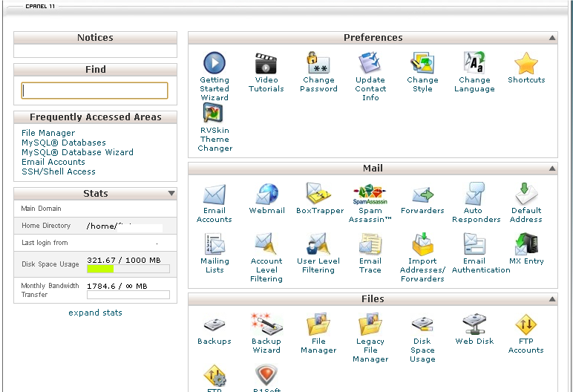Open the Webmail icon

(266, 195)
